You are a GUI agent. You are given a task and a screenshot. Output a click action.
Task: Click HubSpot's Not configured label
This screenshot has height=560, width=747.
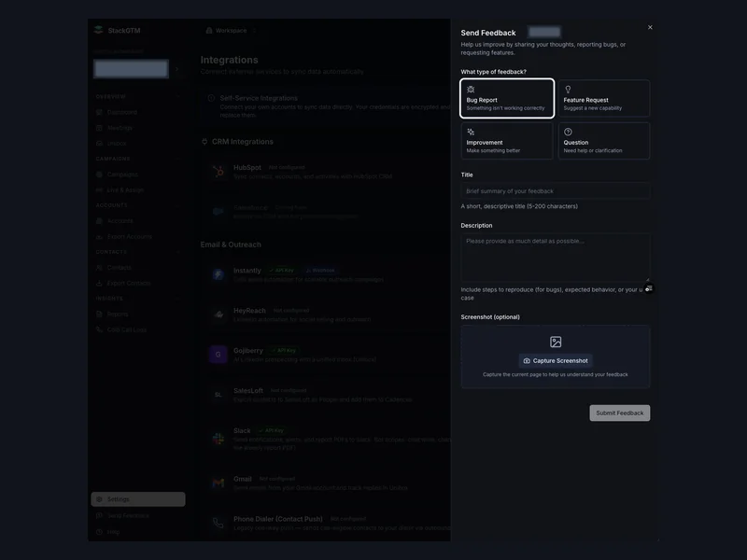[287, 167]
